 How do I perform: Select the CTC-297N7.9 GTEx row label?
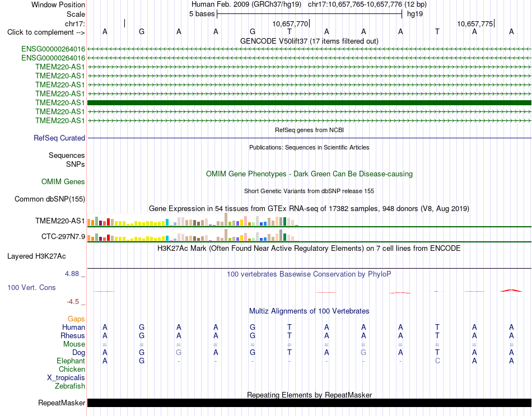point(63,236)
